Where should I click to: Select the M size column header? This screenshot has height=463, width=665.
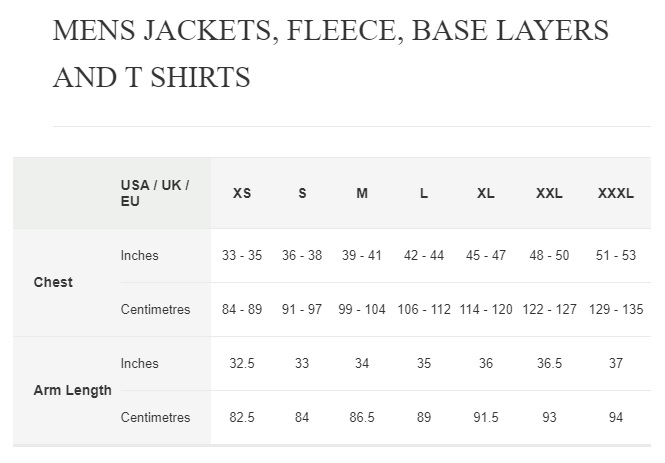(362, 193)
